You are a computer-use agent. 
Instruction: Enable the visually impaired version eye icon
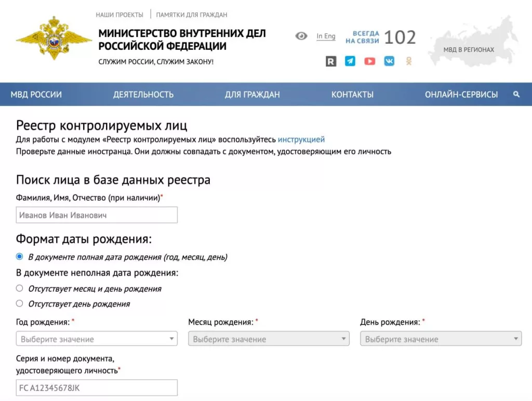[301, 36]
